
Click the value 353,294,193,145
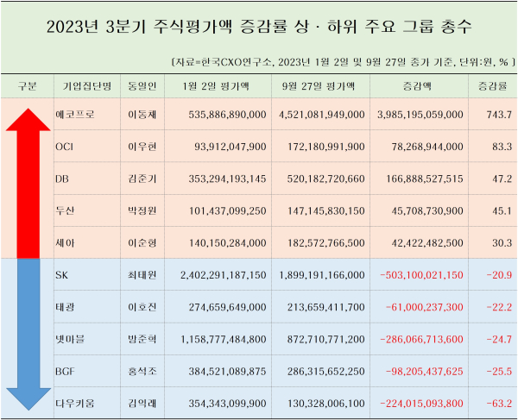[x=227, y=179]
